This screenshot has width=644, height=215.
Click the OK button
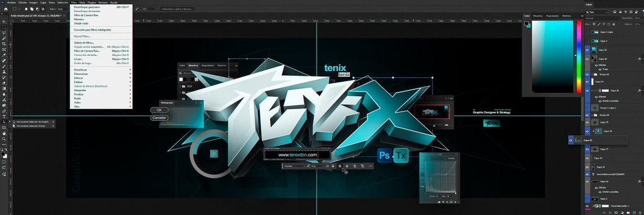coord(159,110)
